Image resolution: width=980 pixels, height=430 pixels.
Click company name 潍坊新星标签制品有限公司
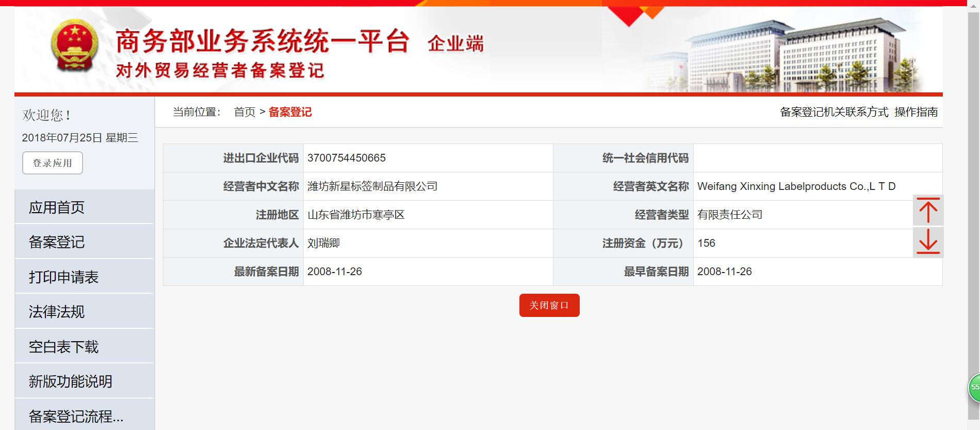tap(372, 186)
